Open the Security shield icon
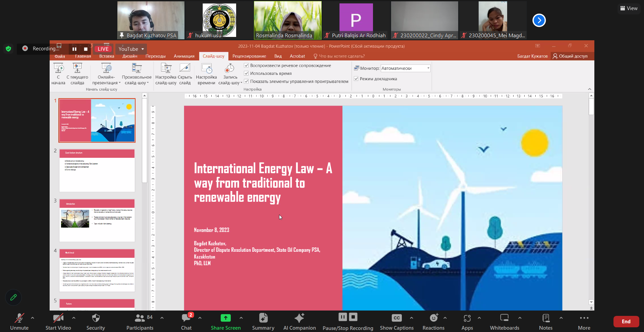644x332 pixels. tap(96, 318)
